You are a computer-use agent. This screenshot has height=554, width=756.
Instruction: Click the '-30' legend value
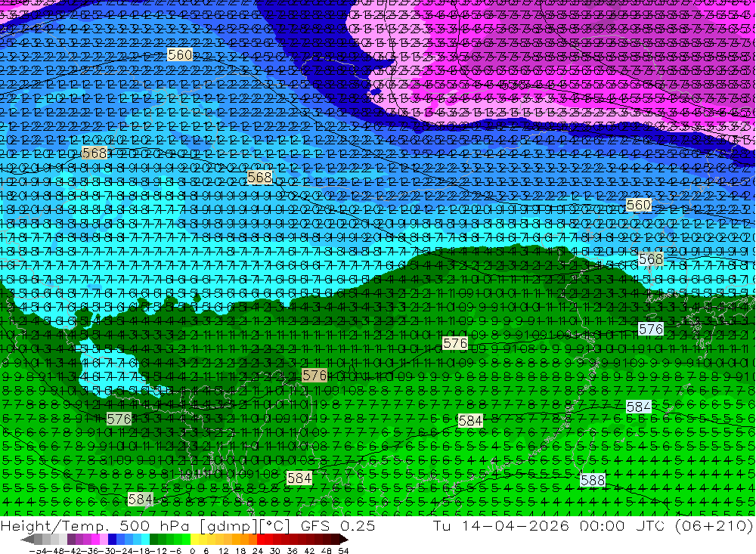point(107,551)
